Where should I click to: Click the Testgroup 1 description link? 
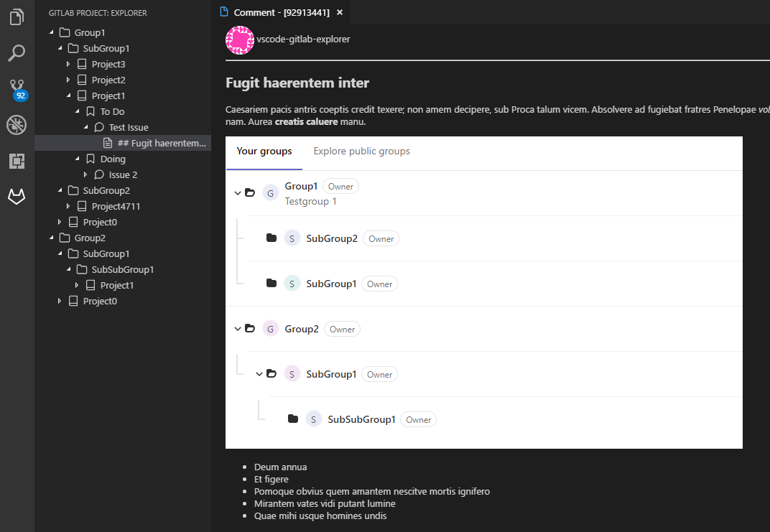pos(310,201)
